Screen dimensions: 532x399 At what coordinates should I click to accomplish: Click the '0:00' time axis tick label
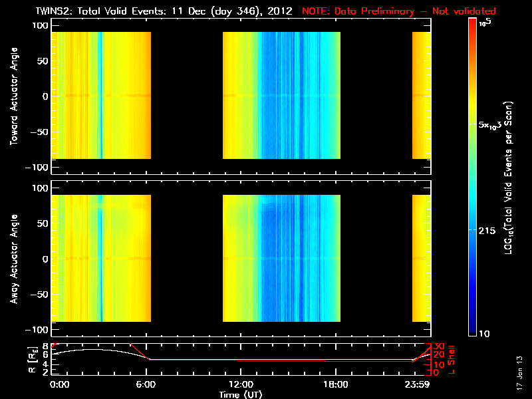tap(59, 384)
